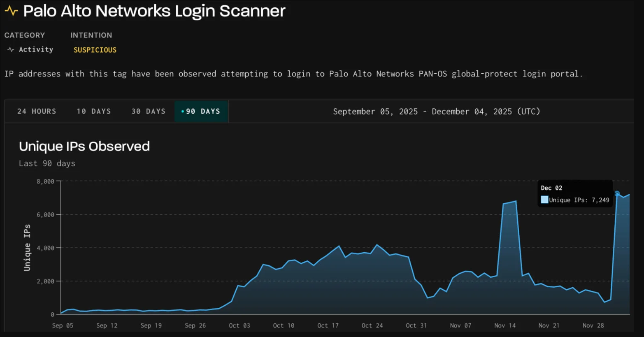Click the Unique IPs Observed chart heading

(x=84, y=146)
